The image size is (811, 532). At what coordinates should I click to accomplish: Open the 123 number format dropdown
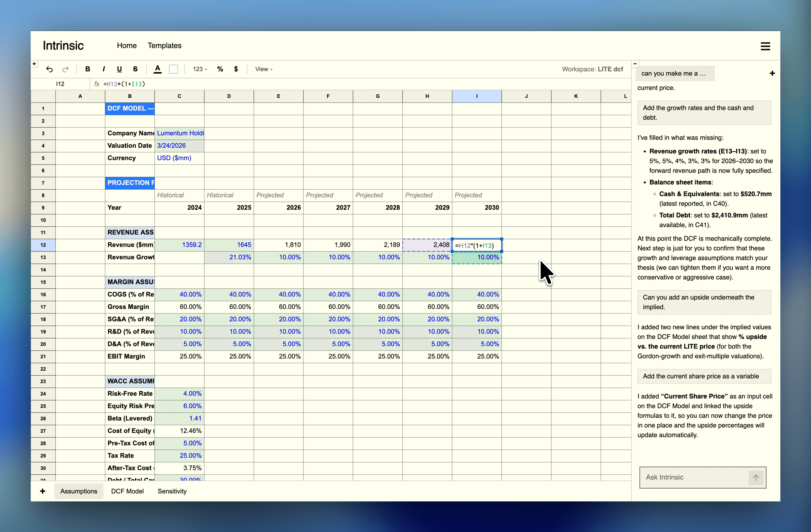200,69
